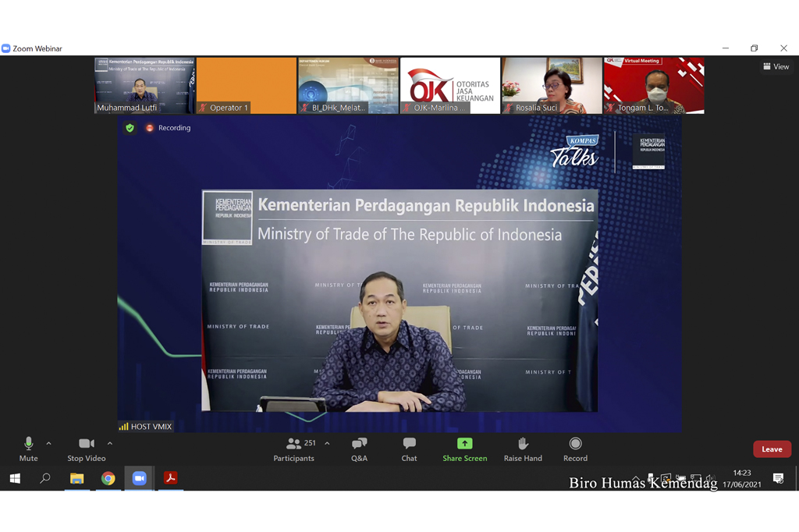Switch to Zoom taskbar icon
This screenshot has height=532, width=799.
(139, 478)
